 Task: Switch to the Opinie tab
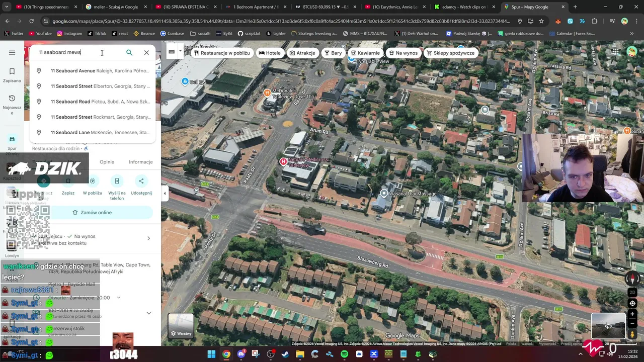point(107,162)
